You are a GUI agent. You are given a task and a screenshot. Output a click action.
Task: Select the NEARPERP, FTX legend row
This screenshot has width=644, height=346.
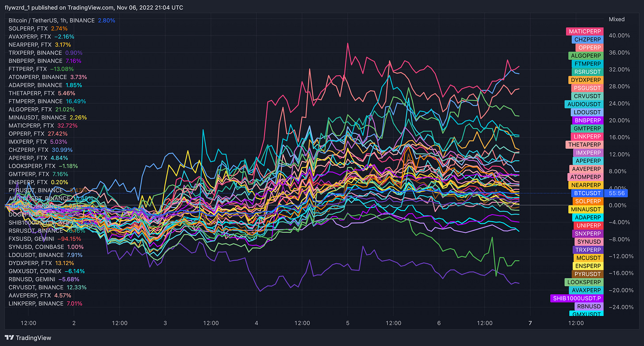40,44
